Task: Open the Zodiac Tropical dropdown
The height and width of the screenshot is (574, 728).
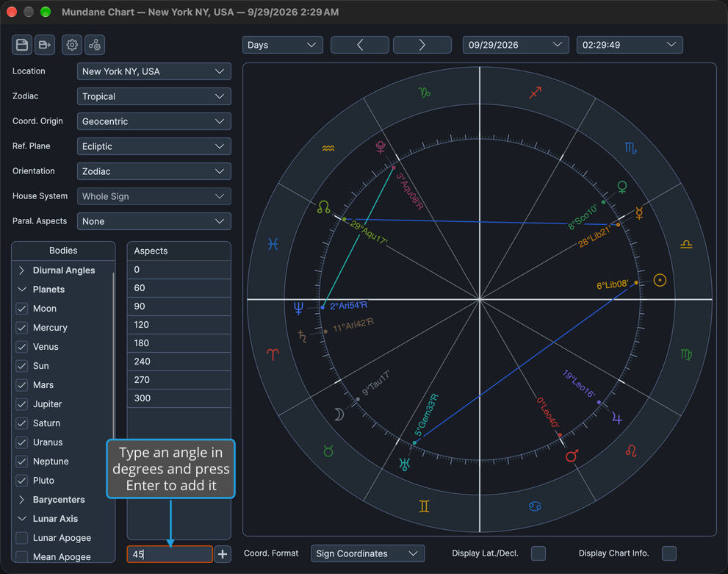Action: pyautogui.click(x=154, y=96)
